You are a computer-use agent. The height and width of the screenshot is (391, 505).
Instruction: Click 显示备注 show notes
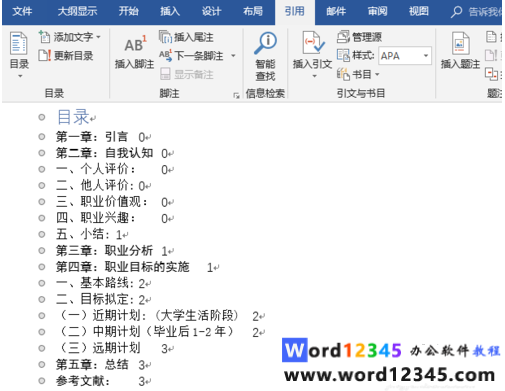coord(187,74)
